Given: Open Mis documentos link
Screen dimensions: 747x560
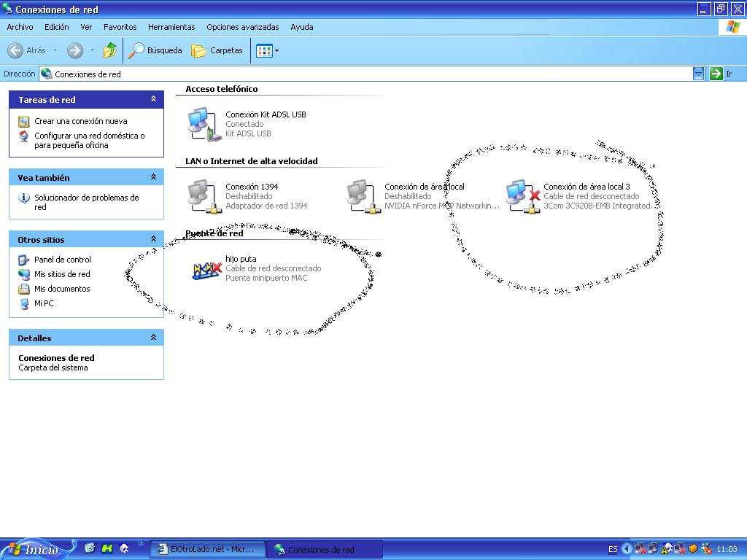Looking at the screenshot, I should pyautogui.click(x=62, y=289).
